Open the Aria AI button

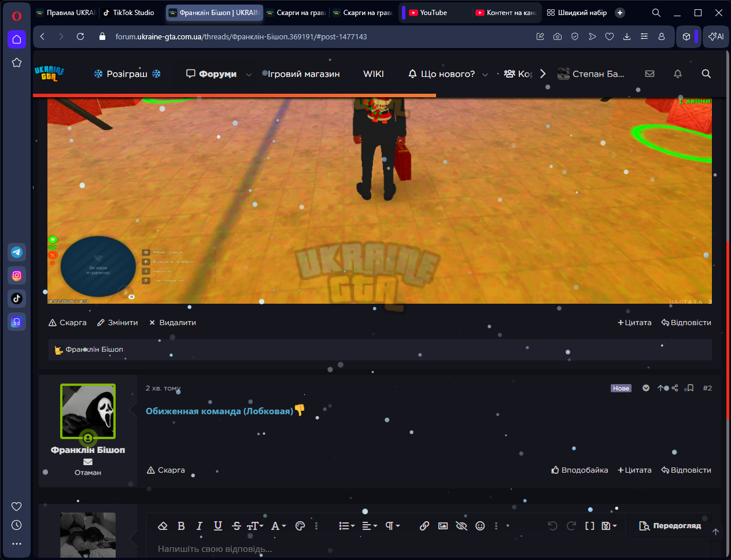(x=716, y=36)
